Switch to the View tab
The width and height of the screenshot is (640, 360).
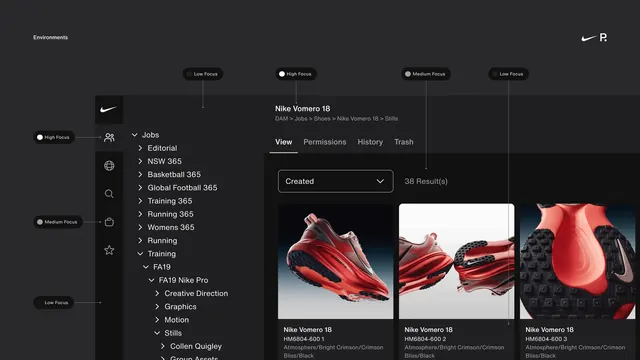(284, 142)
